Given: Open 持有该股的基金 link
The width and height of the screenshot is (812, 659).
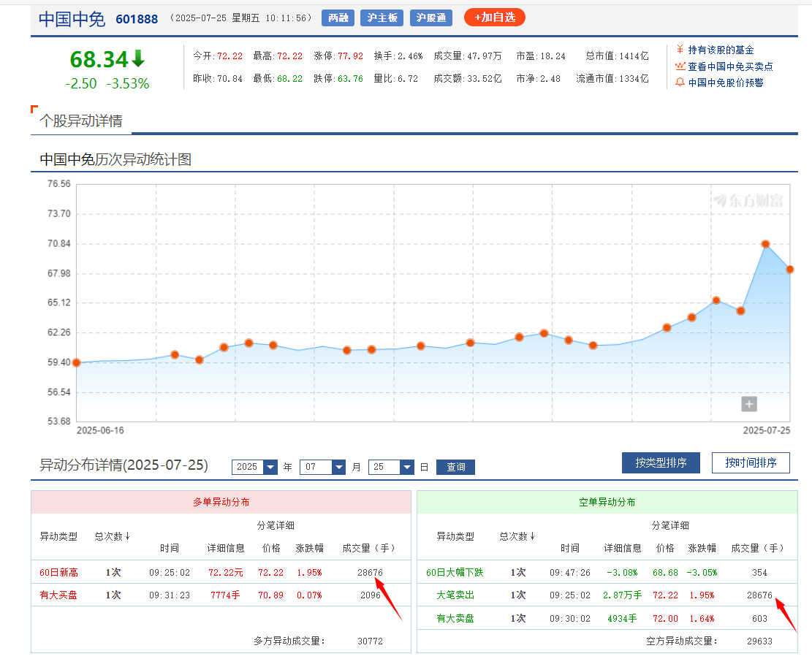Looking at the screenshot, I should tap(721, 50).
